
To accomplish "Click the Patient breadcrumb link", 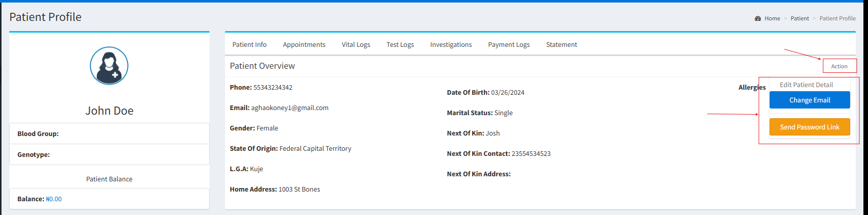I will pyautogui.click(x=800, y=18).
